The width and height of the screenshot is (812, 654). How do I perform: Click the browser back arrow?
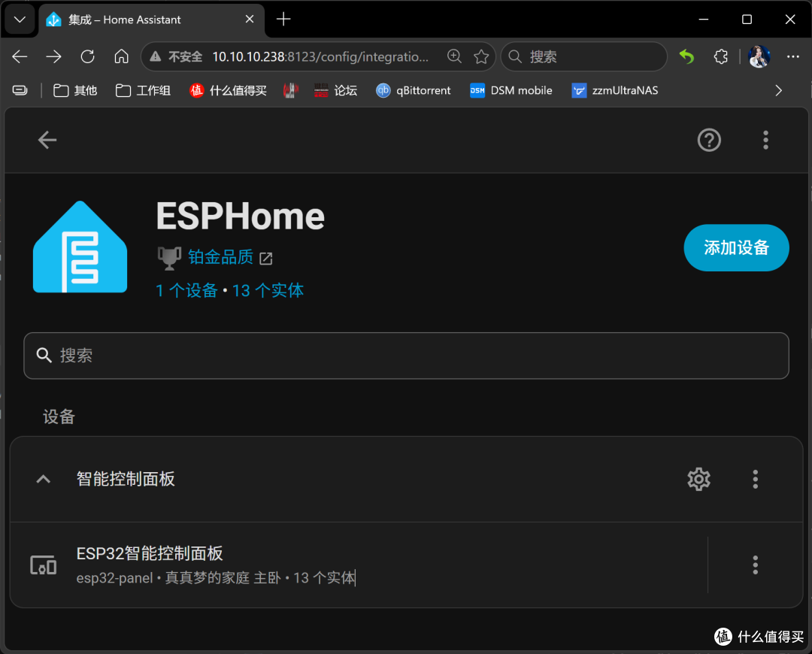point(20,56)
